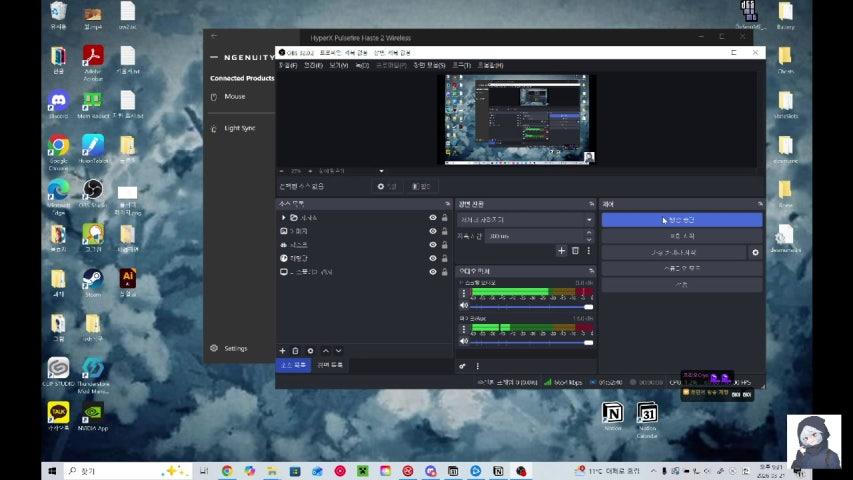Click the add source plus icon
Viewport: 853px width, 480px height.
(282, 351)
